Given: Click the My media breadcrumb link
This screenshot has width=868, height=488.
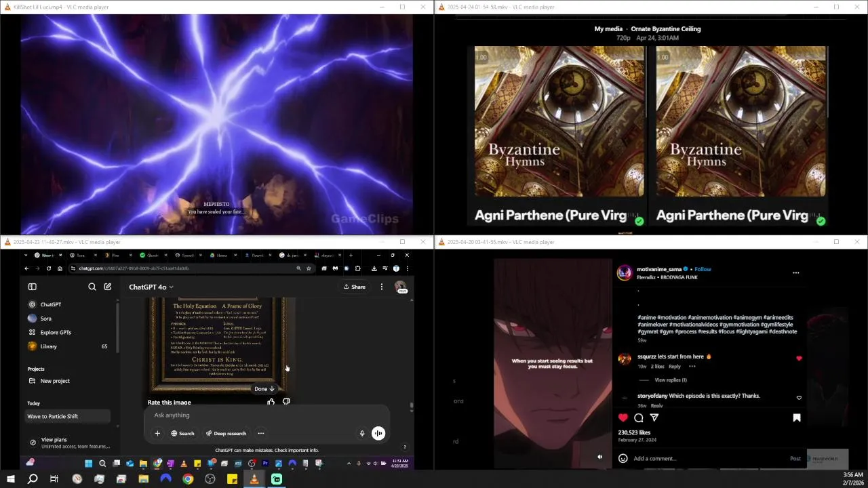Looking at the screenshot, I should coord(608,28).
